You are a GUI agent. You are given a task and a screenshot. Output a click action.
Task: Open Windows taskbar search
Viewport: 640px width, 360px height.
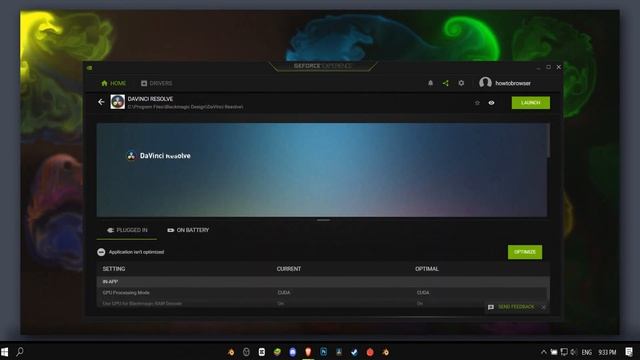(20, 352)
